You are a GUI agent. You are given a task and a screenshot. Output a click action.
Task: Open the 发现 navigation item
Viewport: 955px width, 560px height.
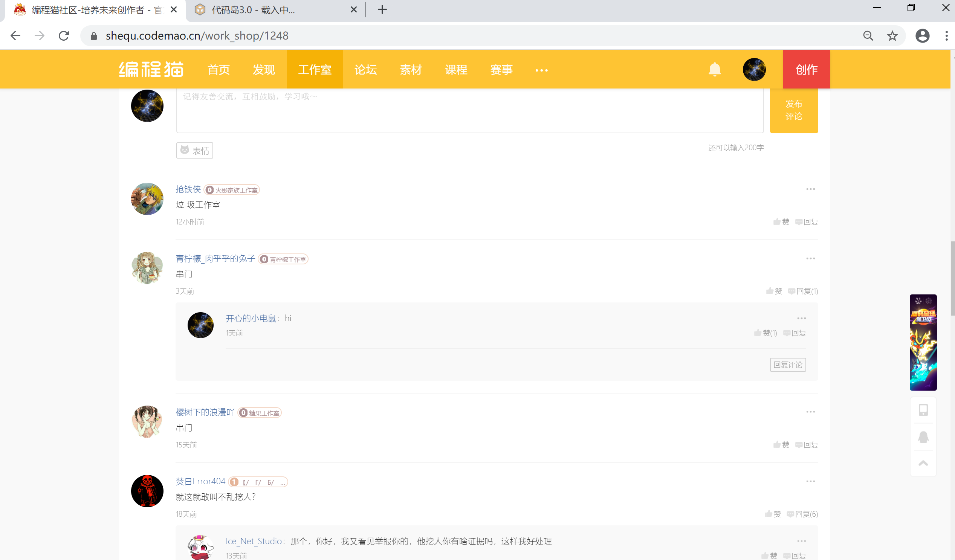pos(264,70)
